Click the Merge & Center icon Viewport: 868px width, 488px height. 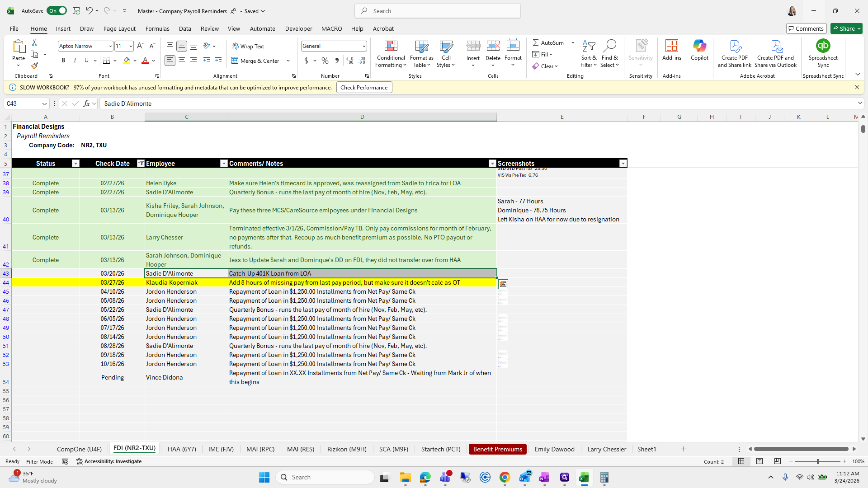pyautogui.click(x=235, y=61)
